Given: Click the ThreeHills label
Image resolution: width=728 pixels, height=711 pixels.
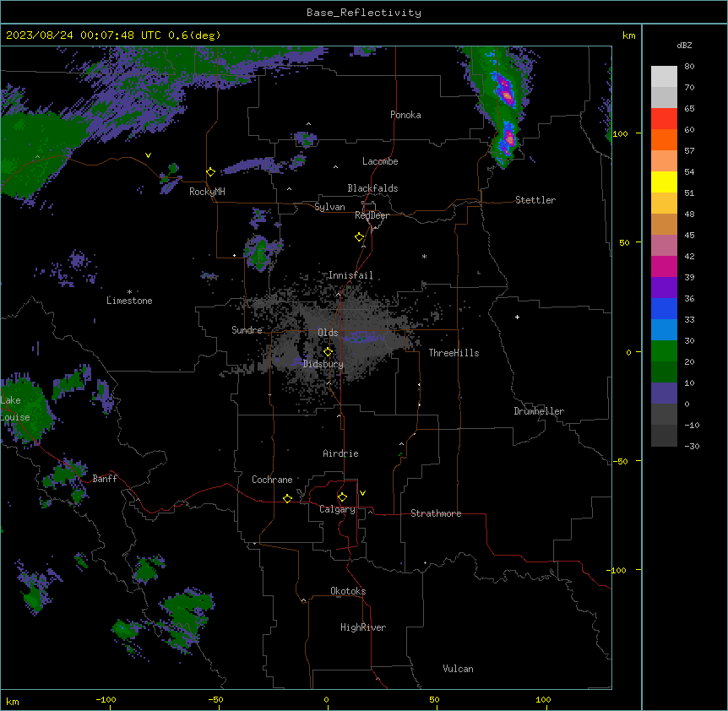Looking at the screenshot, I should click(x=454, y=353).
